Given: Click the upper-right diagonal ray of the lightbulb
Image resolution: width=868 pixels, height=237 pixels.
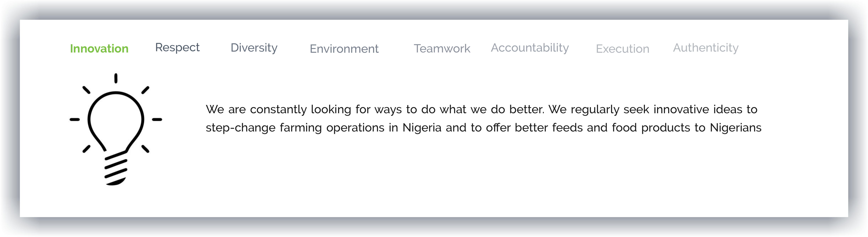Looking at the screenshot, I should 145,90.
